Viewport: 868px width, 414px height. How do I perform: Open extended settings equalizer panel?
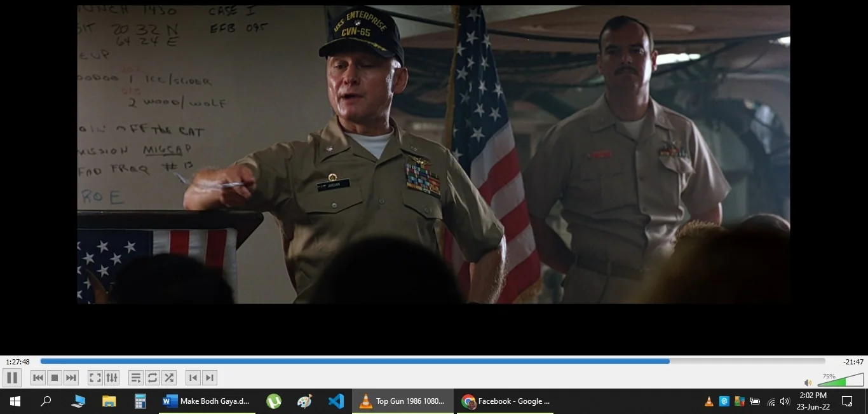tap(112, 378)
